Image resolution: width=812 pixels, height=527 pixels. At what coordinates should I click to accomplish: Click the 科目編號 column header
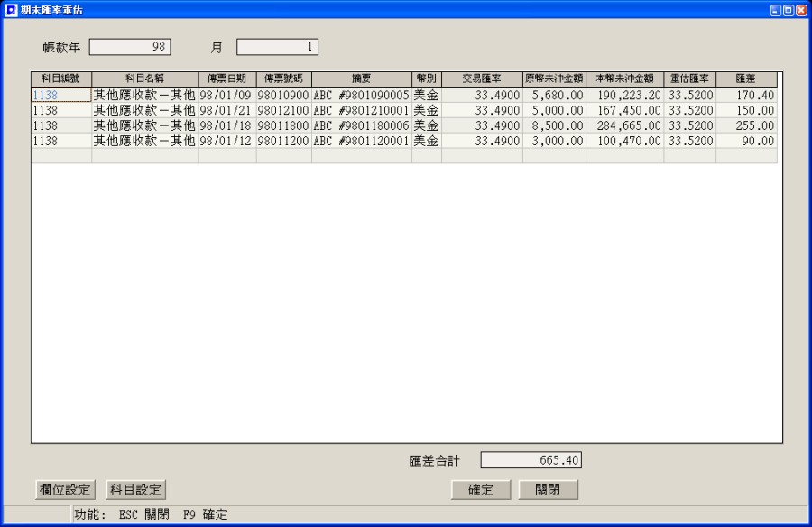[x=61, y=79]
